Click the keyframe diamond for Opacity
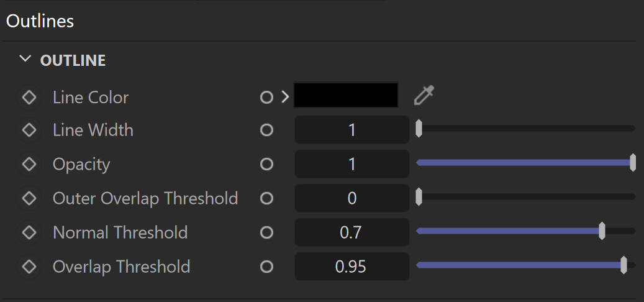Screen dimensions: 644x302 point(29,164)
